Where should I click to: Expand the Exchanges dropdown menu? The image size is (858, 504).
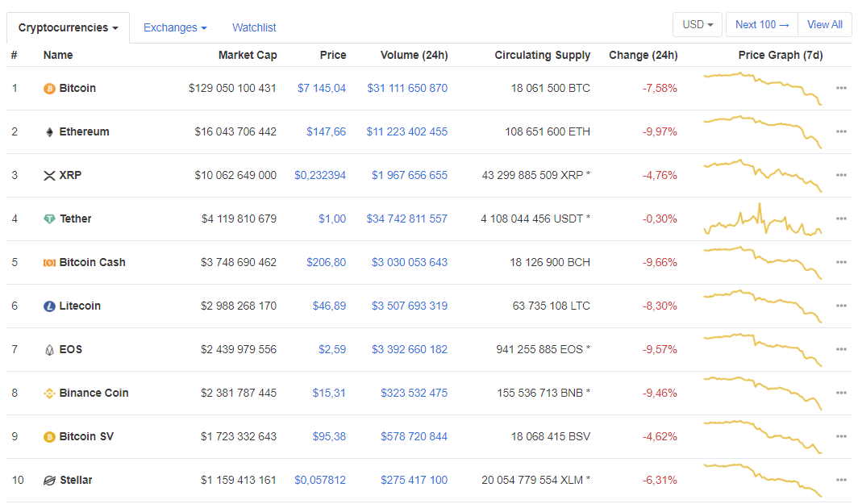pyautogui.click(x=175, y=28)
